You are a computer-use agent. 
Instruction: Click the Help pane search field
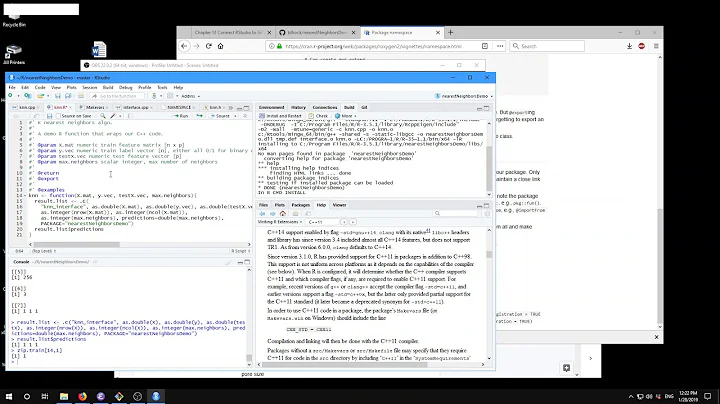tap(457, 213)
